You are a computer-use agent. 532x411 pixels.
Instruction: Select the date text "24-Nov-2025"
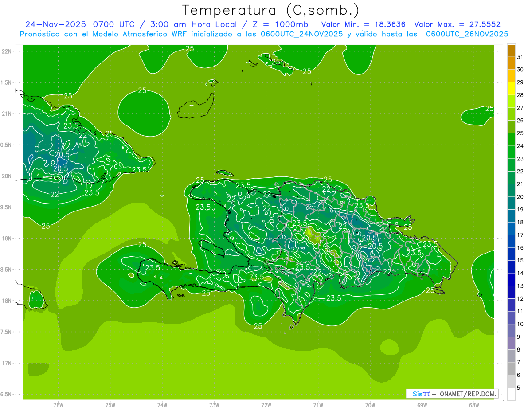(56, 24)
